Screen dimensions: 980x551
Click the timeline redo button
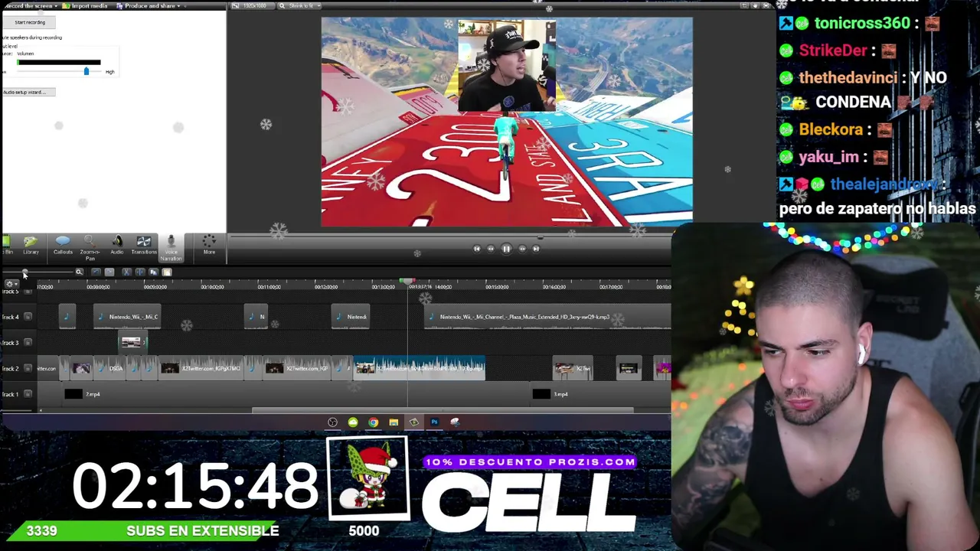pyautogui.click(x=109, y=272)
